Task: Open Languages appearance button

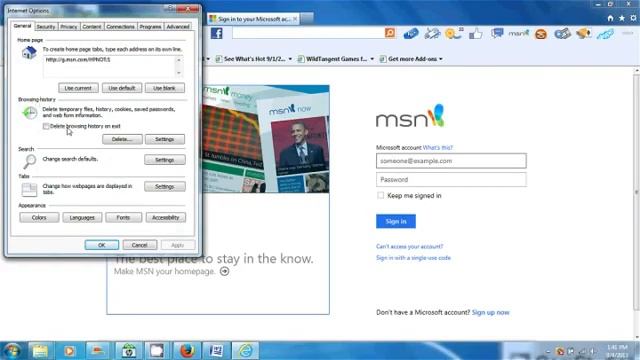Action: point(82,218)
